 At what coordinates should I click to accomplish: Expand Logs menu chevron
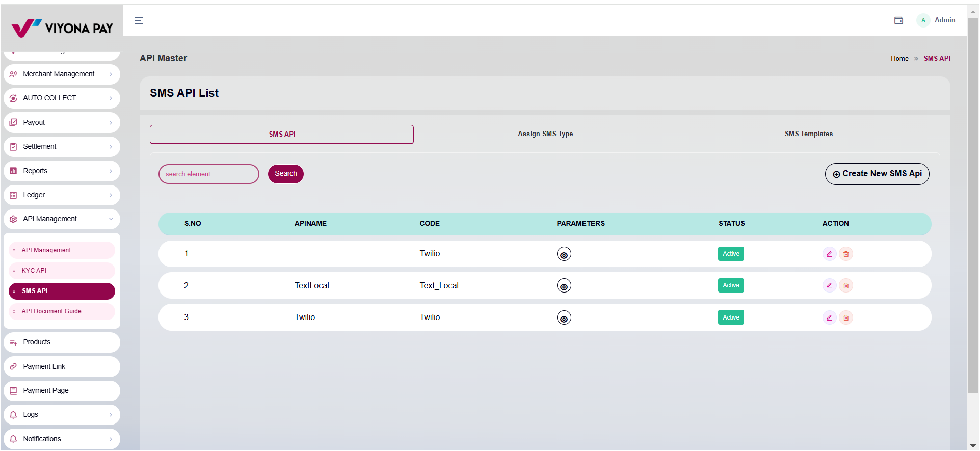point(111,415)
